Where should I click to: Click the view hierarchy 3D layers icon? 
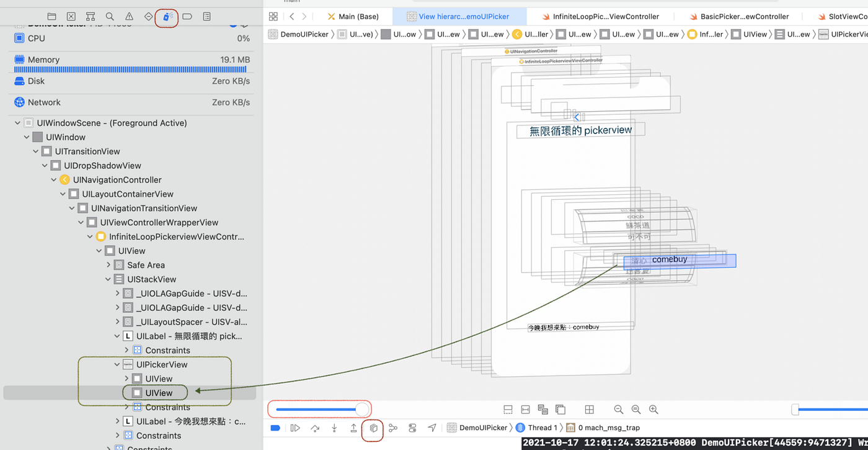[x=373, y=428]
